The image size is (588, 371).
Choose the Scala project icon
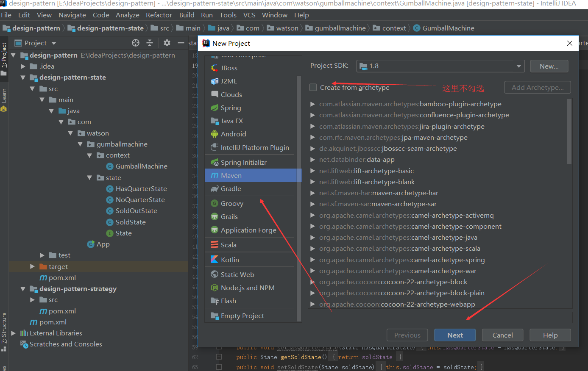click(215, 245)
